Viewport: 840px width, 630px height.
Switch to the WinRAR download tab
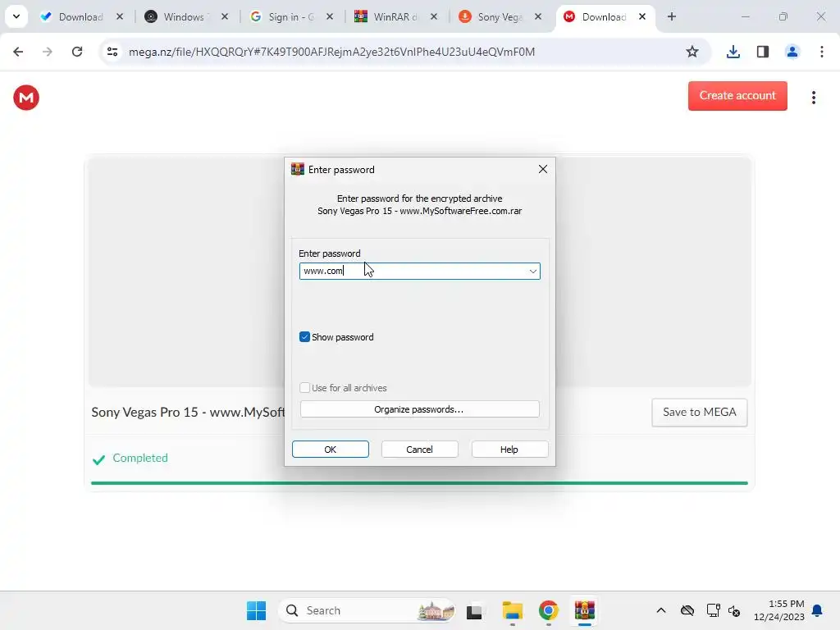click(395, 16)
